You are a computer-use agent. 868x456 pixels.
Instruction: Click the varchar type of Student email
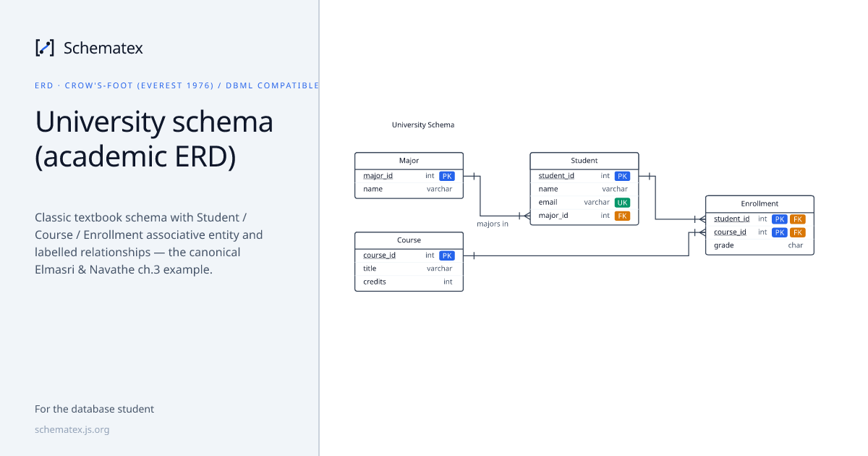597,203
